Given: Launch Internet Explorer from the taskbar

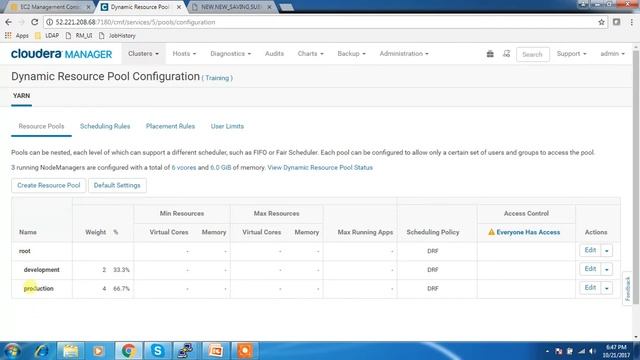Looking at the screenshot, I should pyautogui.click(x=41, y=351).
